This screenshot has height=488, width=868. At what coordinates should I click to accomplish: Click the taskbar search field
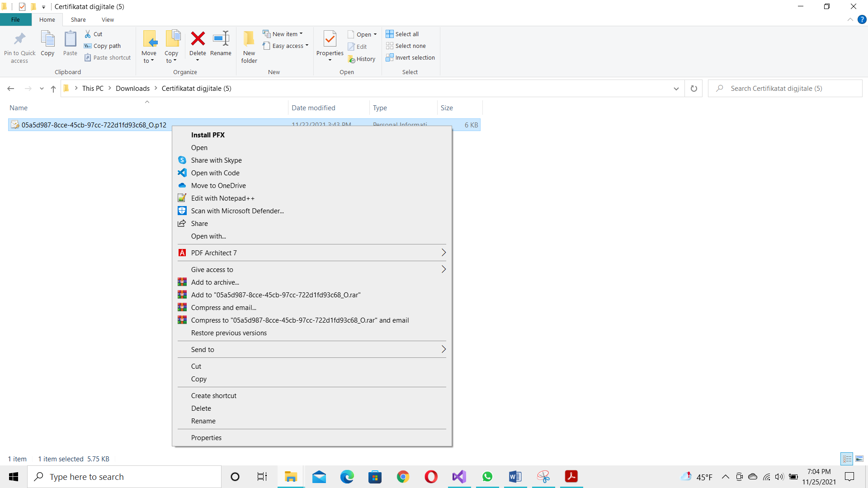tap(124, 477)
